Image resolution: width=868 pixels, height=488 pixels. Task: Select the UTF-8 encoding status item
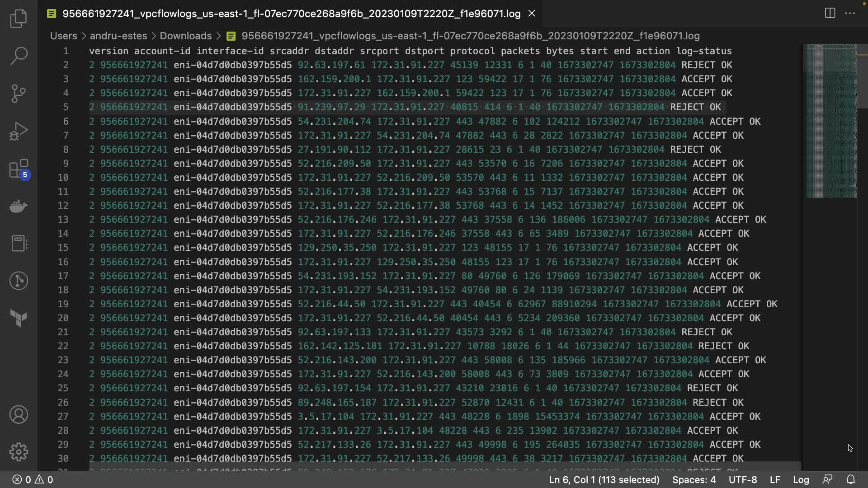742,479
